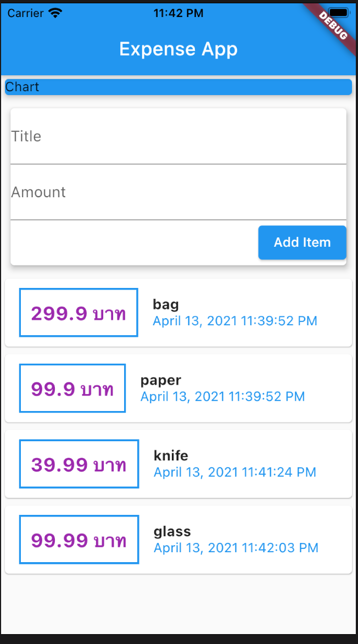This screenshot has height=644, width=358.
Task: Tap the 11:42 PM status bar clock
Action: point(178,13)
